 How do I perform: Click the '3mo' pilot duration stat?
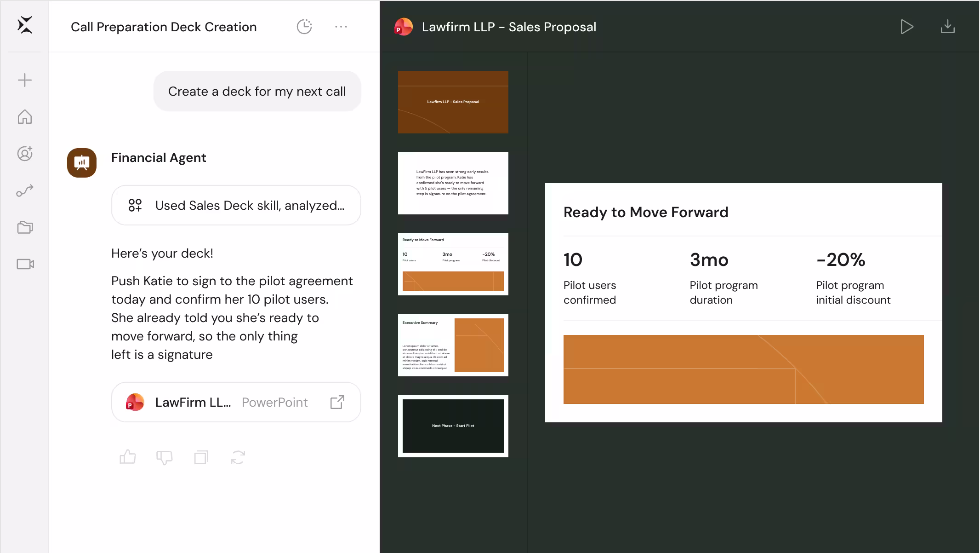tap(709, 260)
